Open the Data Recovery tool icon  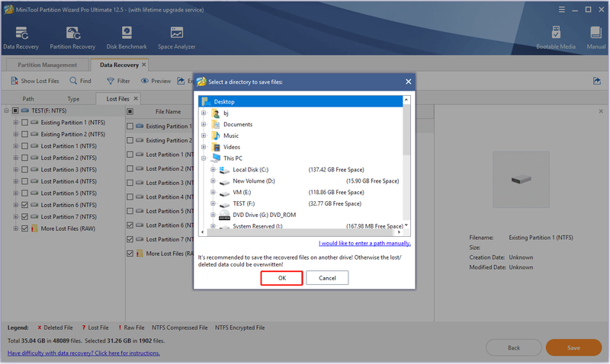[x=21, y=34]
